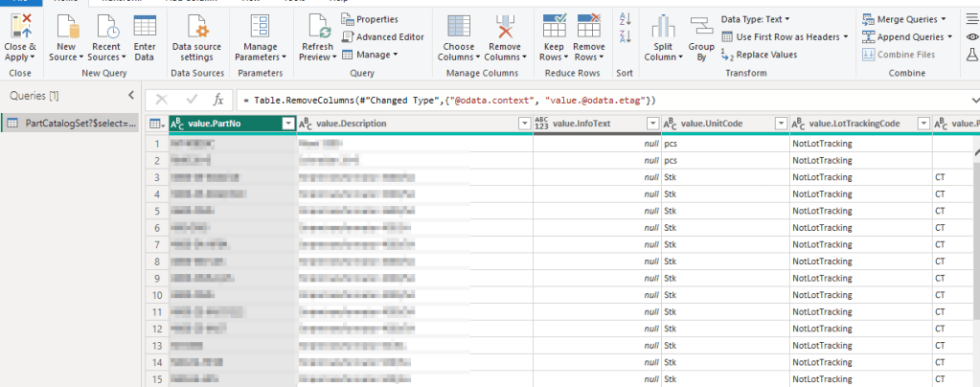The height and width of the screenshot is (387, 980).
Task: Click the Choose Columns icon
Action: [x=459, y=28]
